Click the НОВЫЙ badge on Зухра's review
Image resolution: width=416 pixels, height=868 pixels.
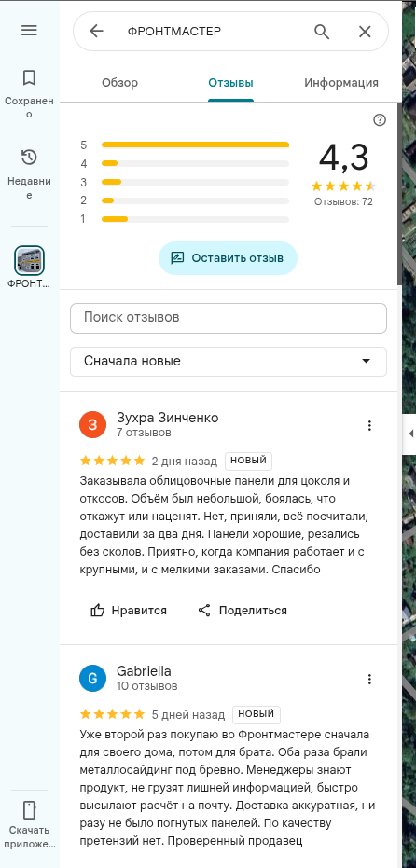pos(248,461)
